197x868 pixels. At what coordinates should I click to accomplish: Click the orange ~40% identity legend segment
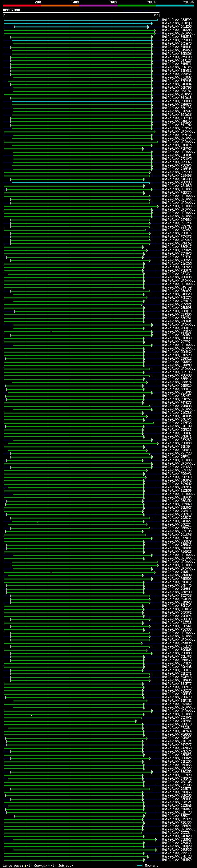tap(61, 6)
